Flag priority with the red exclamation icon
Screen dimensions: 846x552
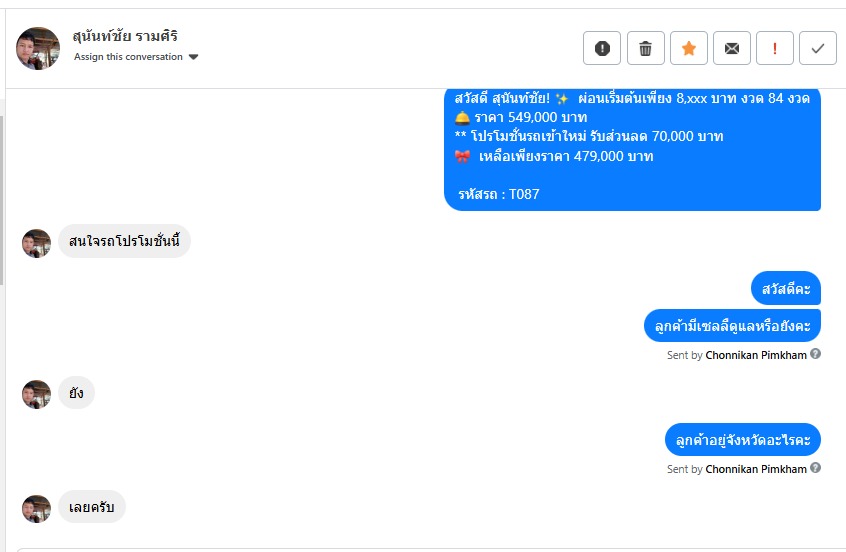775,48
